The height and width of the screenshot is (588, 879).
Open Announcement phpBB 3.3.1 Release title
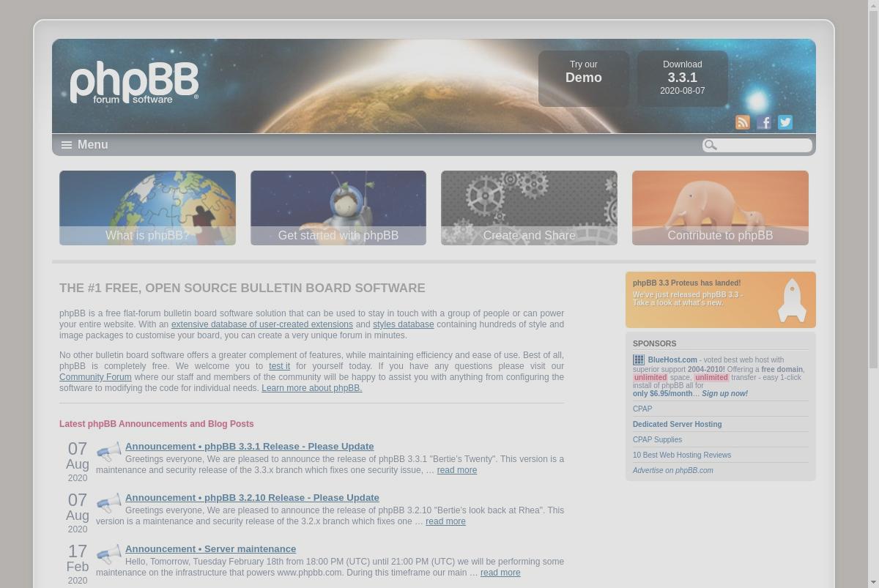(x=249, y=446)
